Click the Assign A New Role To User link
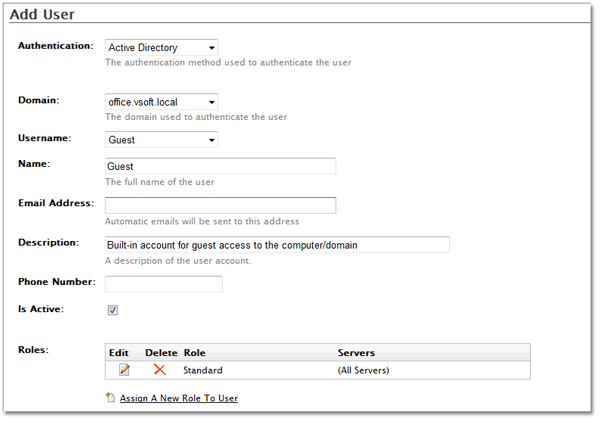 click(x=179, y=398)
